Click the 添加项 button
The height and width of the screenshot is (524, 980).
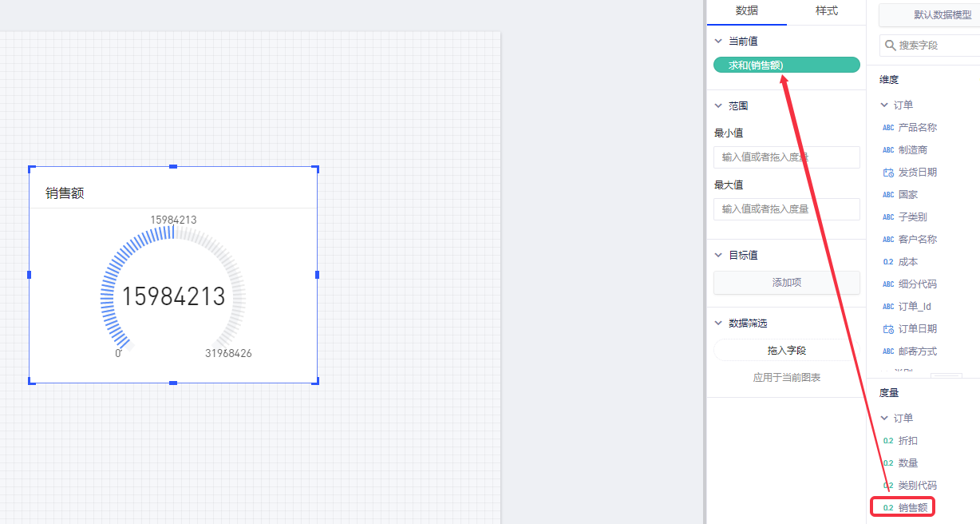click(x=786, y=283)
